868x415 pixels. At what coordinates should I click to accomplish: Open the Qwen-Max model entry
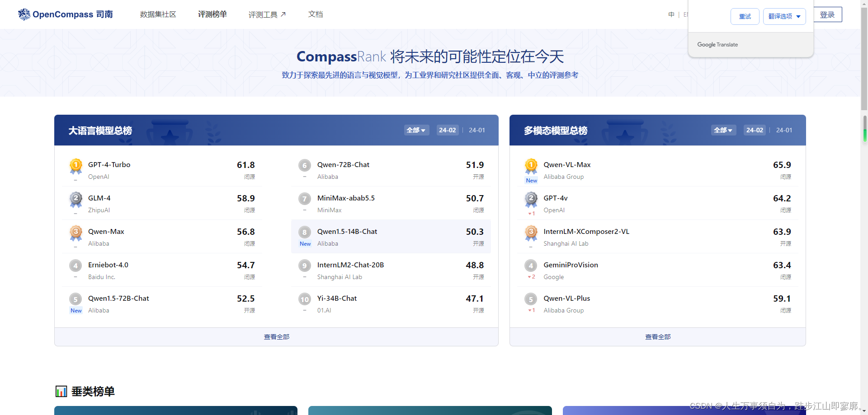point(162,237)
